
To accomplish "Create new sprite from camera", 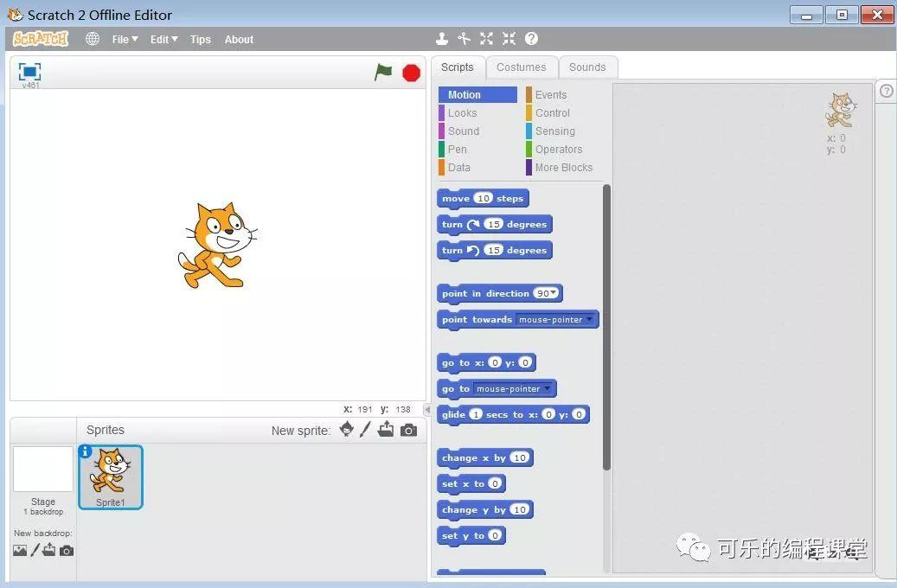I will [x=408, y=430].
